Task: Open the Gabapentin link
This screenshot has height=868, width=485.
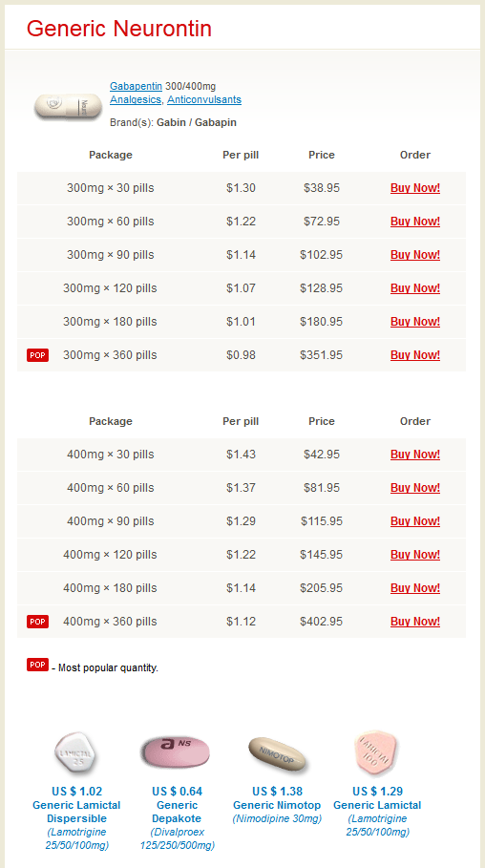Action: tap(137, 86)
